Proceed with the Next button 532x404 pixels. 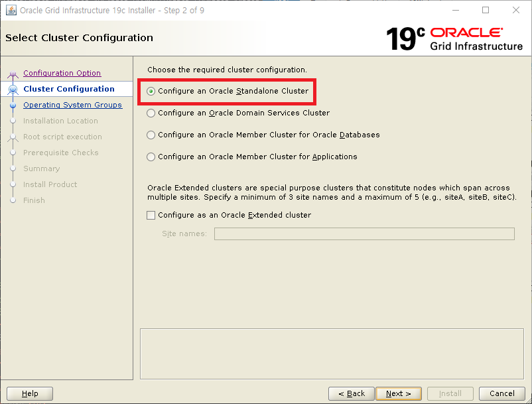(399, 393)
